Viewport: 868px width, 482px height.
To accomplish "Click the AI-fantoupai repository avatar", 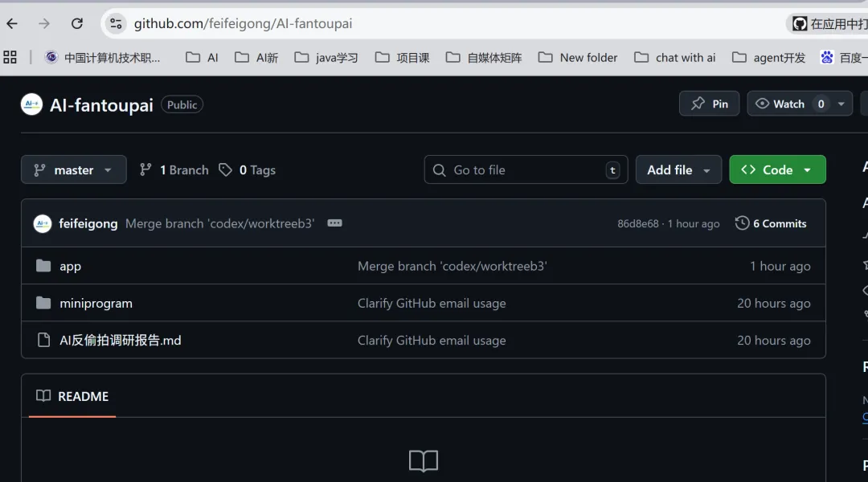I will [31, 104].
